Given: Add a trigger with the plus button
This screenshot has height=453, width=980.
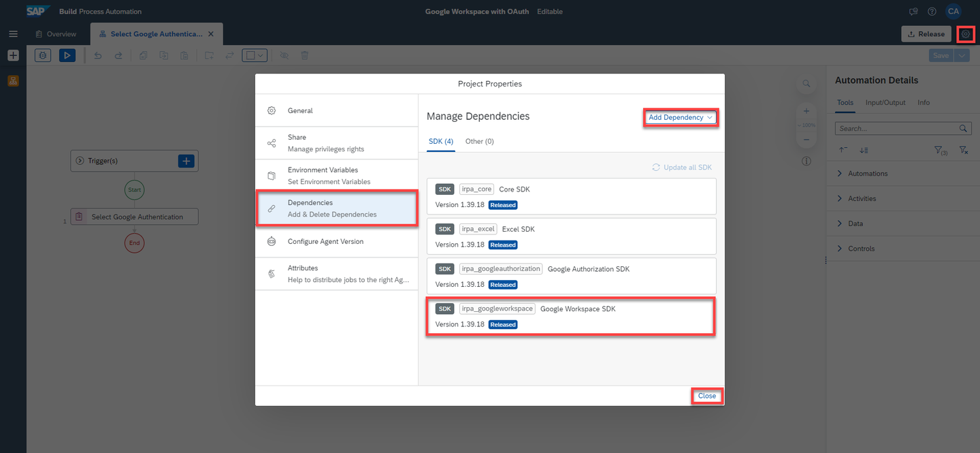Looking at the screenshot, I should click(x=186, y=161).
